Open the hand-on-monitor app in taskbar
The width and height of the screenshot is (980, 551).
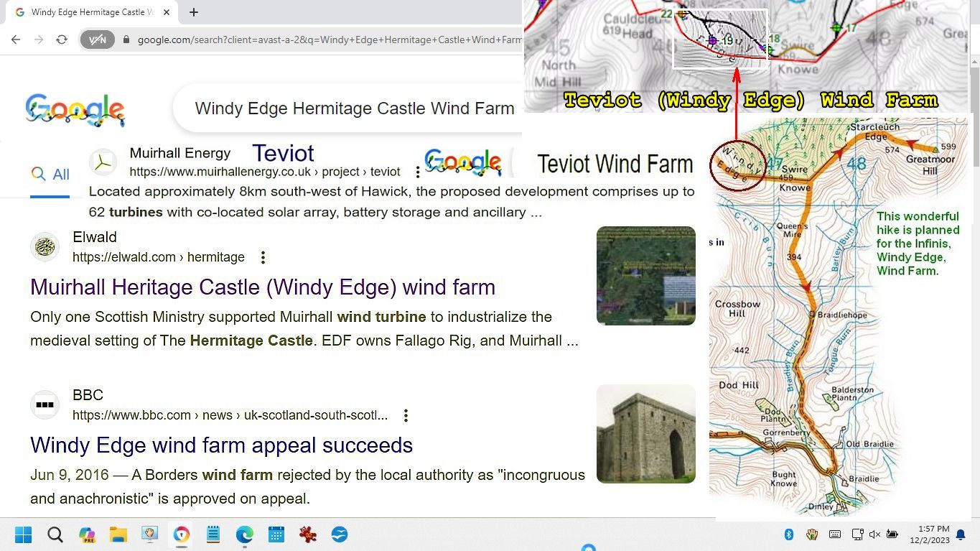[150, 534]
